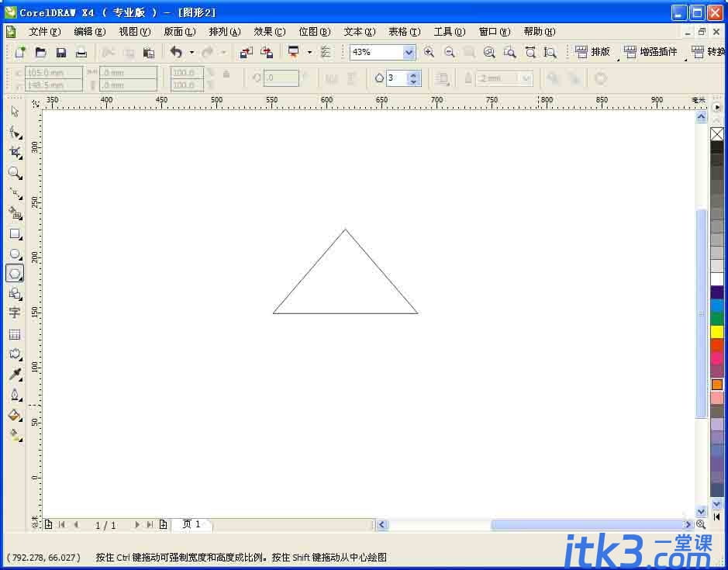
Task: Open the 视图(V) menu
Action: (x=135, y=32)
